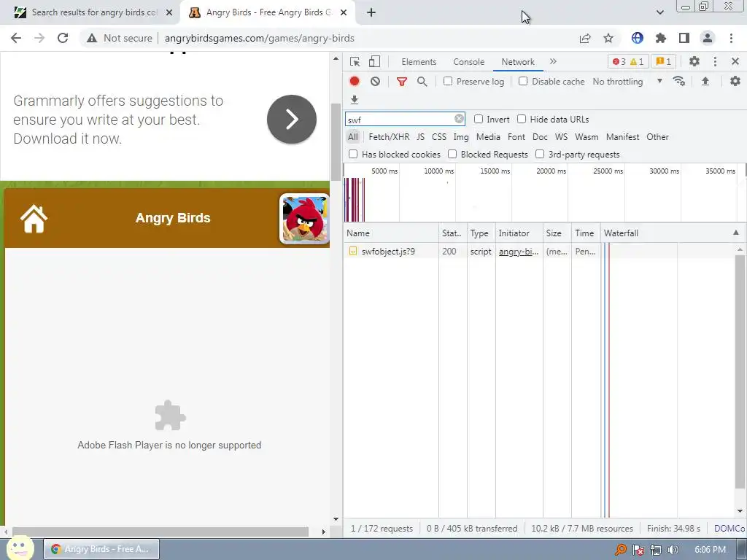Clear the network log

(376, 82)
